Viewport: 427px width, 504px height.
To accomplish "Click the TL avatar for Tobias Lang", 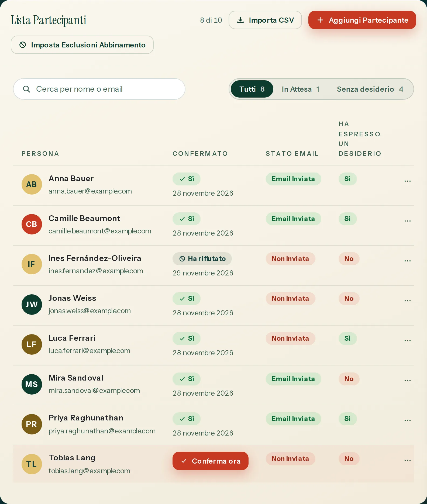I will click(x=32, y=464).
